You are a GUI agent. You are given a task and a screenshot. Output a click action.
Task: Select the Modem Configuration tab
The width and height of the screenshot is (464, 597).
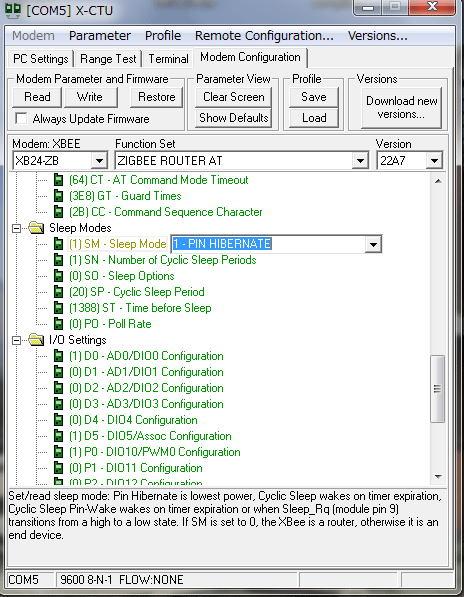[x=250, y=57]
